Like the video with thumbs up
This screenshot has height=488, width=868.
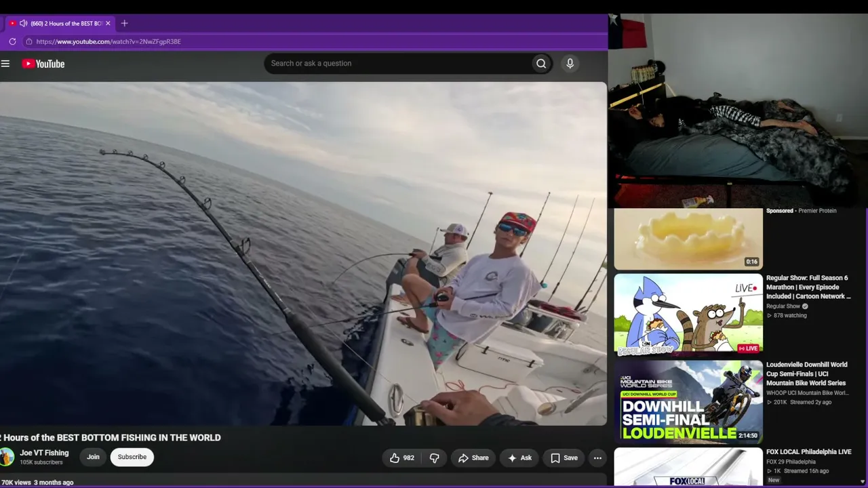click(401, 457)
